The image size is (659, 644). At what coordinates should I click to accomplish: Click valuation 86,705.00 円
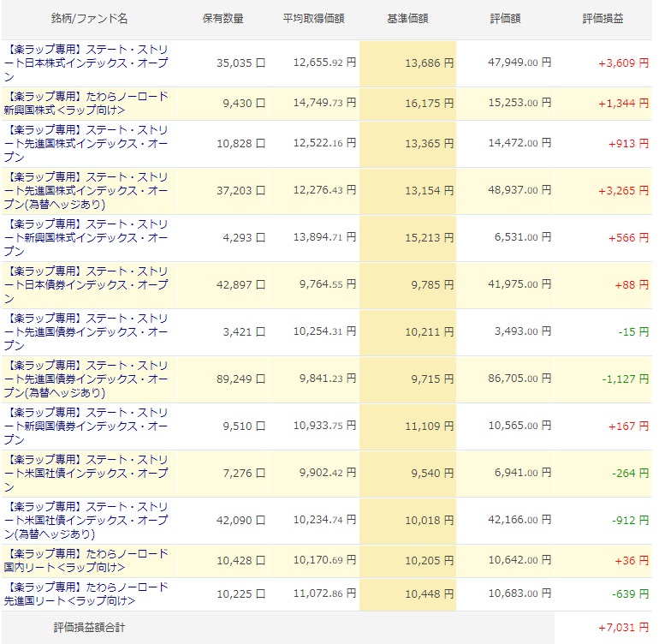point(519,379)
